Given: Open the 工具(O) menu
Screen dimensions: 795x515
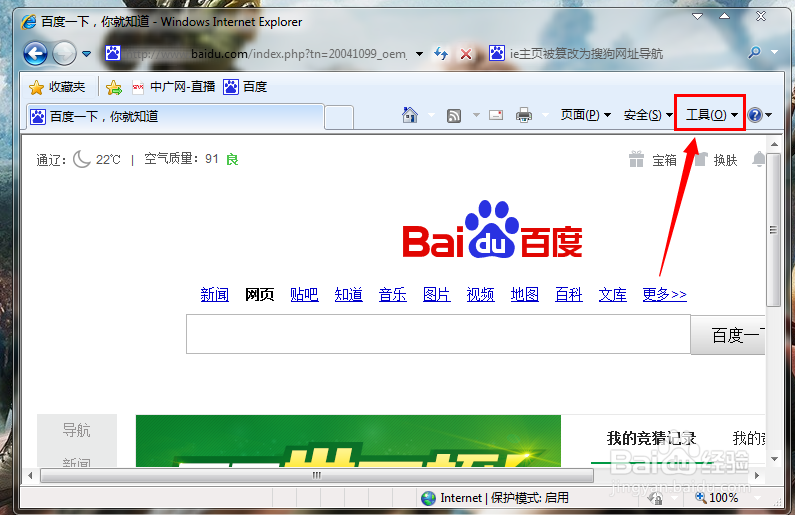Looking at the screenshot, I should pyautogui.click(x=711, y=115).
